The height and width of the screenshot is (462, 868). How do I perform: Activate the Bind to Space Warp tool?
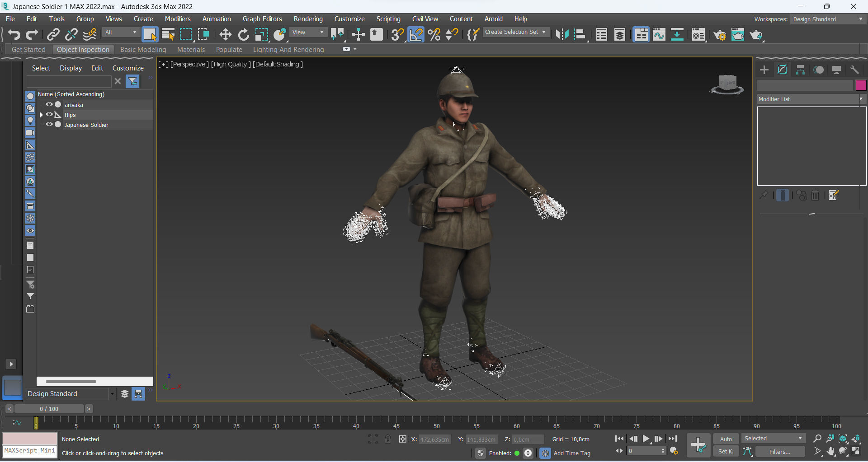(90, 34)
